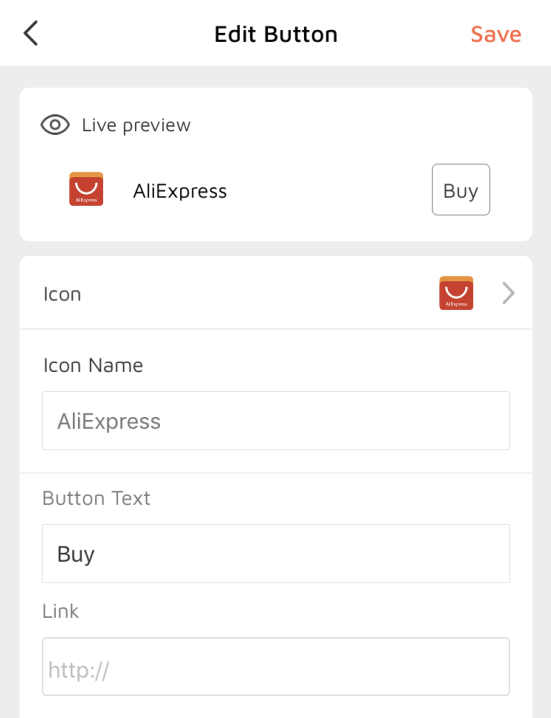Click the AliExpress placeholder text in Icon Name
The height and width of the screenshot is (718, 551).
point(109,421)
